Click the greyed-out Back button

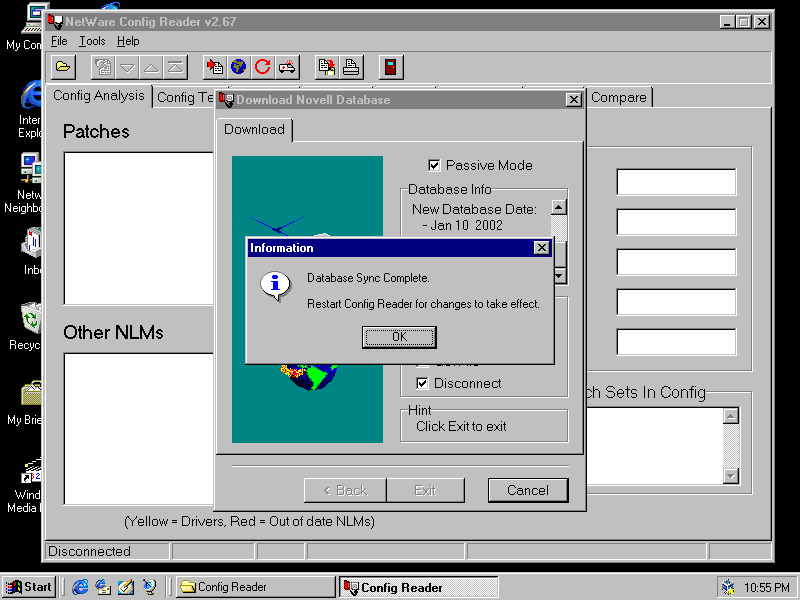(345, 490)
